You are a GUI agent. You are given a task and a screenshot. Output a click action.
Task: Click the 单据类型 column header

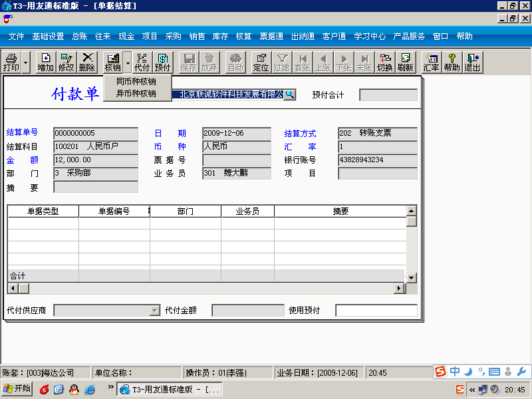point(43,211)
